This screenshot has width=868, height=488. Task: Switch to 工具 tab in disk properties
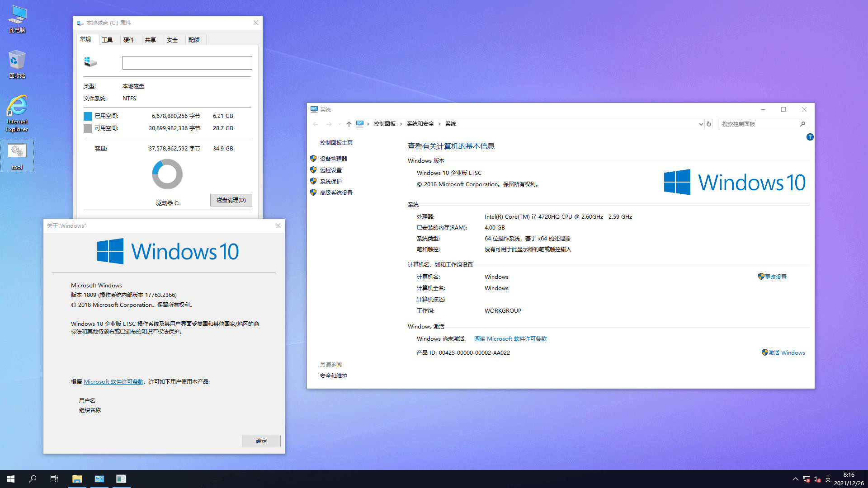(109, 40)
